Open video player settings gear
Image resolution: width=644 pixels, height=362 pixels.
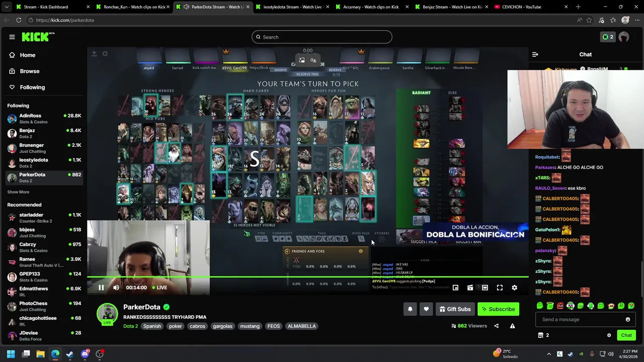[x=514, y=288]
